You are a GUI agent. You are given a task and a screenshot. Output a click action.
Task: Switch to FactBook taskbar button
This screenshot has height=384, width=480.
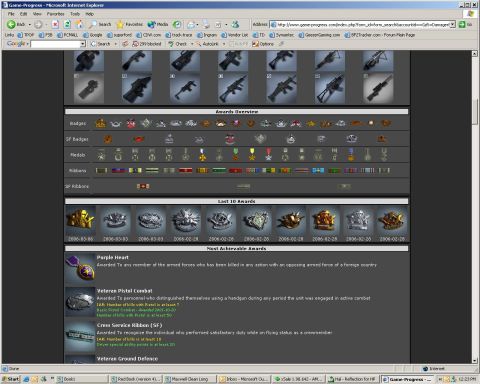(x=136, y=379)
